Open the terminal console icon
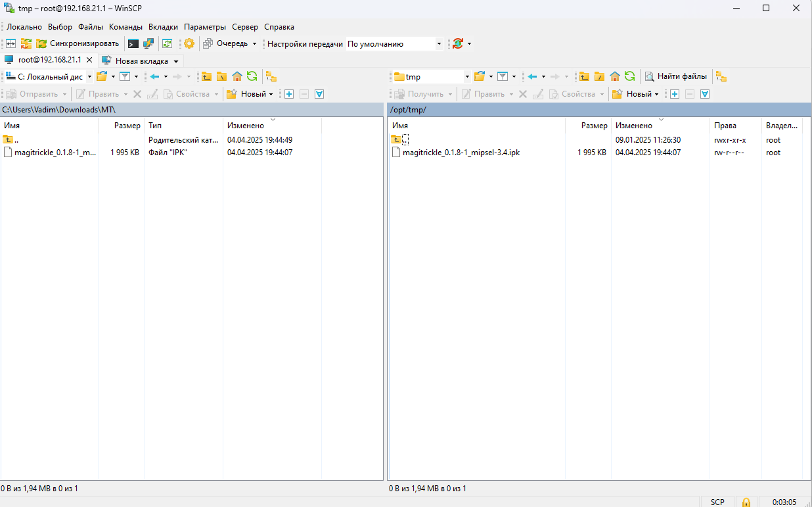The image size is (812, 507). [133, 43]
